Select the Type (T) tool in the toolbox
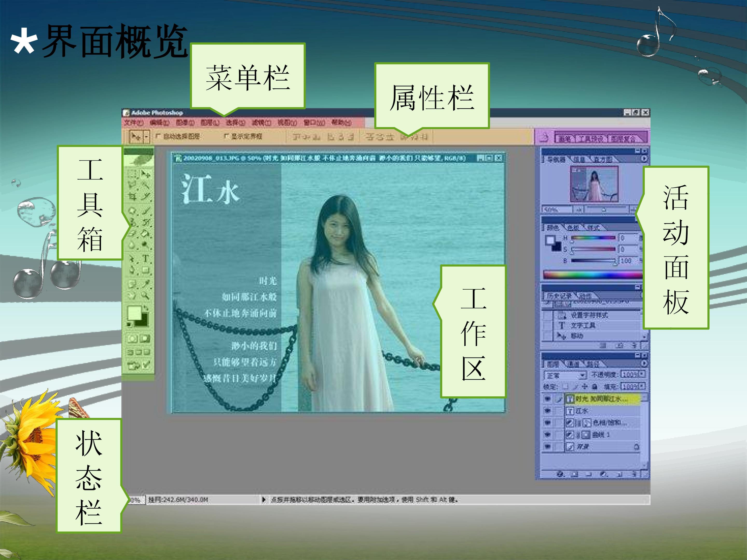Viewport: 747px width, 560px height. pyautogui.click(x=146, y=258)
